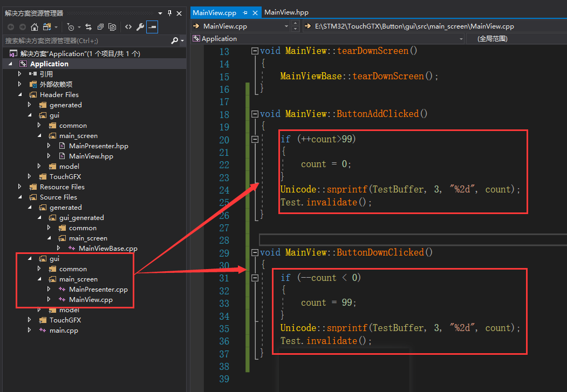Collapse the Source Files filter
Screen dimensions: 567x392
click(21, 197)
